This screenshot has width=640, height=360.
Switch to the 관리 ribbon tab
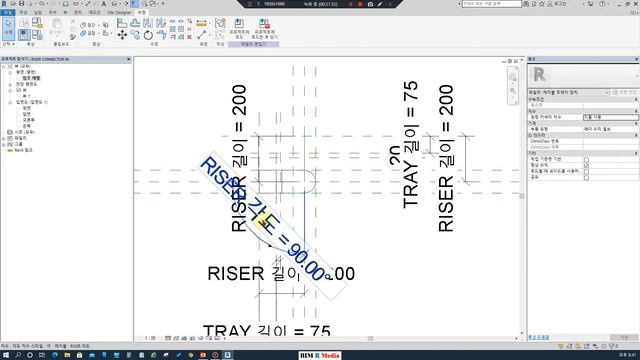(x=78, y=13)
